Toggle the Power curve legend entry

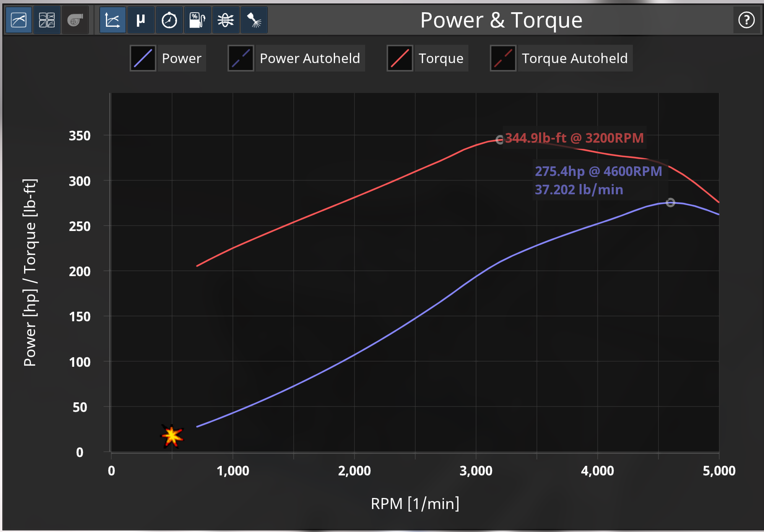(182, 58)
